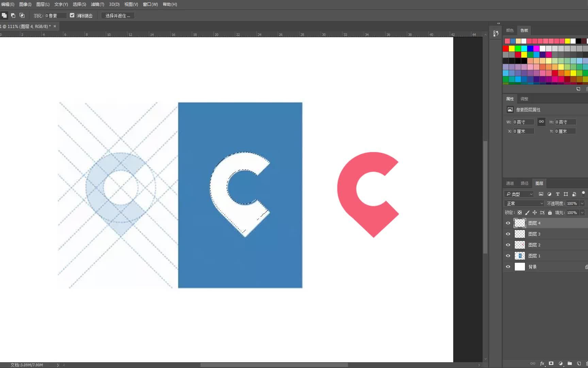Open the 正常 blend mode dropdown
Screen dimensions: 588x368
coord(524,203)
